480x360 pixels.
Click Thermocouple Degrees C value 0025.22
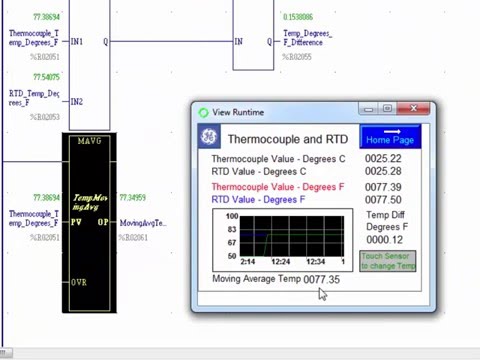[x=383, y=159]
